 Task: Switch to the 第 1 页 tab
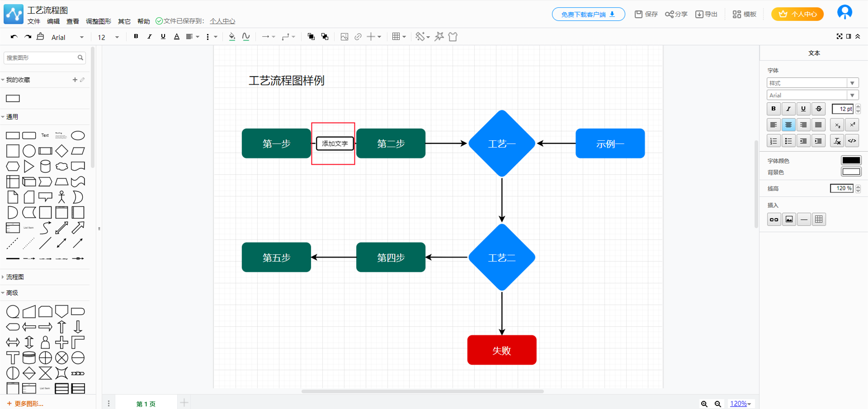tap(146, 404)
